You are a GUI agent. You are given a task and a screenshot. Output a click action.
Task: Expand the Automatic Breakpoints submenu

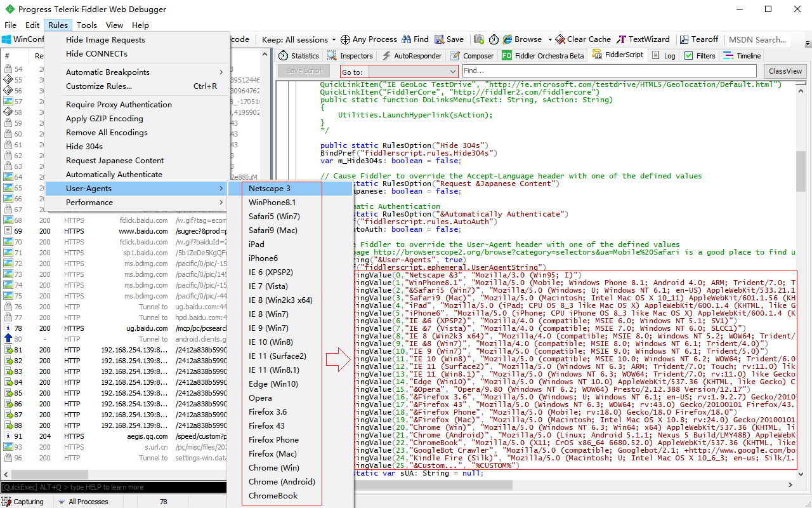pos(136,72)
